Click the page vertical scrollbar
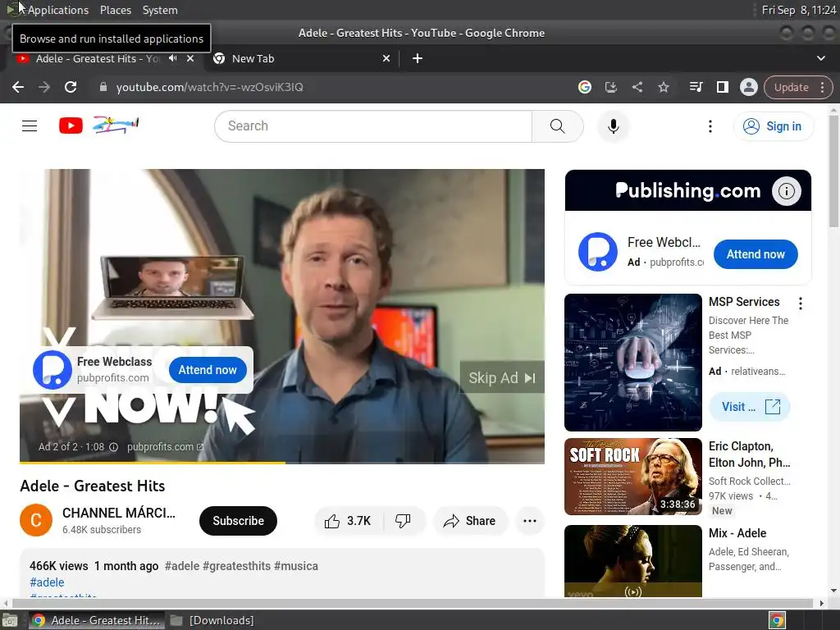The height and width of the screenshot is (630, 840). (833, 171)
